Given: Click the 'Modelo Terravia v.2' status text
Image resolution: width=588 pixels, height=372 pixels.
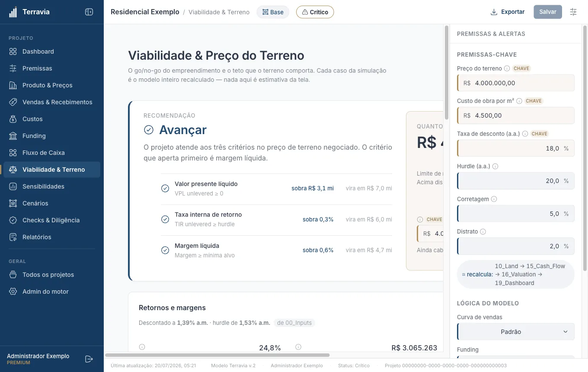Looking at the screenshot, I should tap(233, 366).
